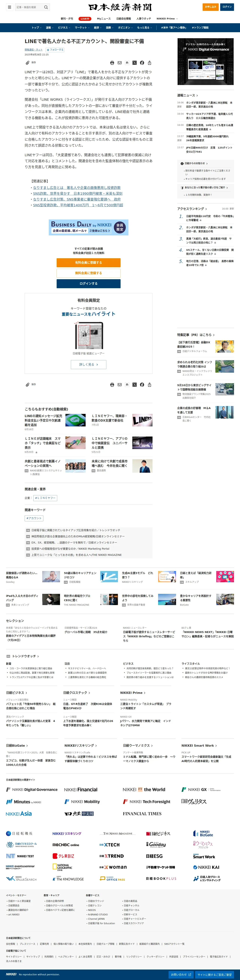240x980 pixels.
Task: Open the アクセスランキング section heading
Action: coord(192,209)
